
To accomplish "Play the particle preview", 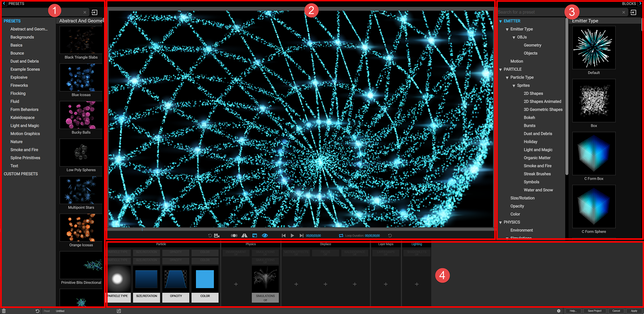I will [292, 236].
